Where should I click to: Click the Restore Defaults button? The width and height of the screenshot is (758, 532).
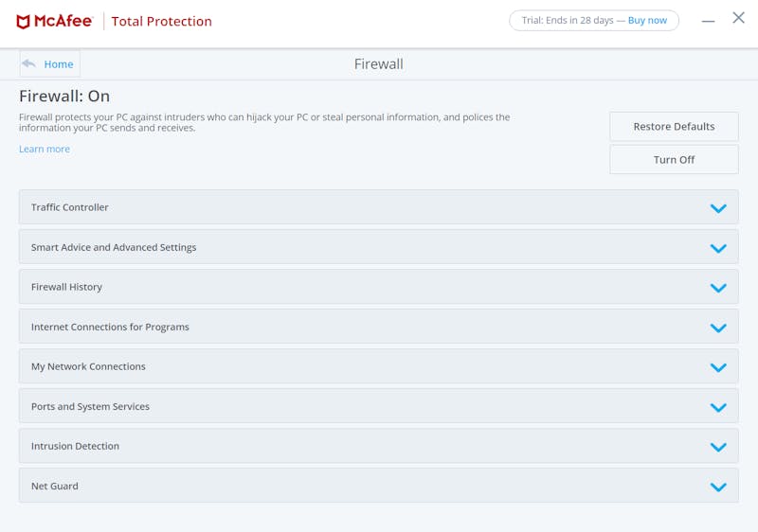click(674, 127)
